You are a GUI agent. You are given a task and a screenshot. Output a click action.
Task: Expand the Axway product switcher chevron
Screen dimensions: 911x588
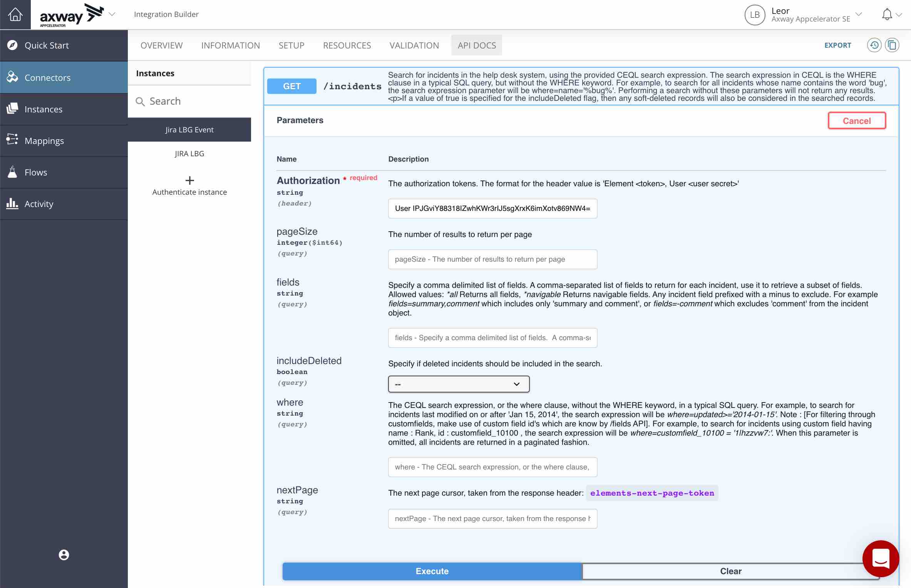point(112,14)
